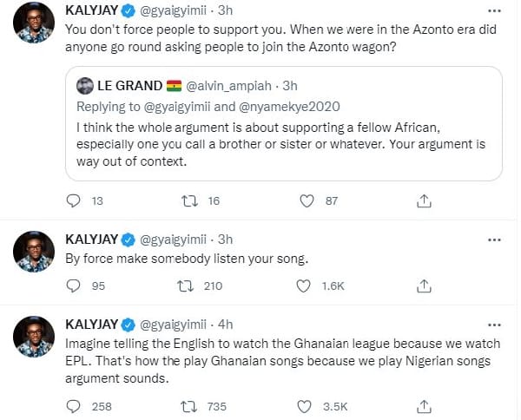This screenshot has height=420, width=521.
Task: Like the tweet with 3.5K likes
Action: (x=306, y=404)
